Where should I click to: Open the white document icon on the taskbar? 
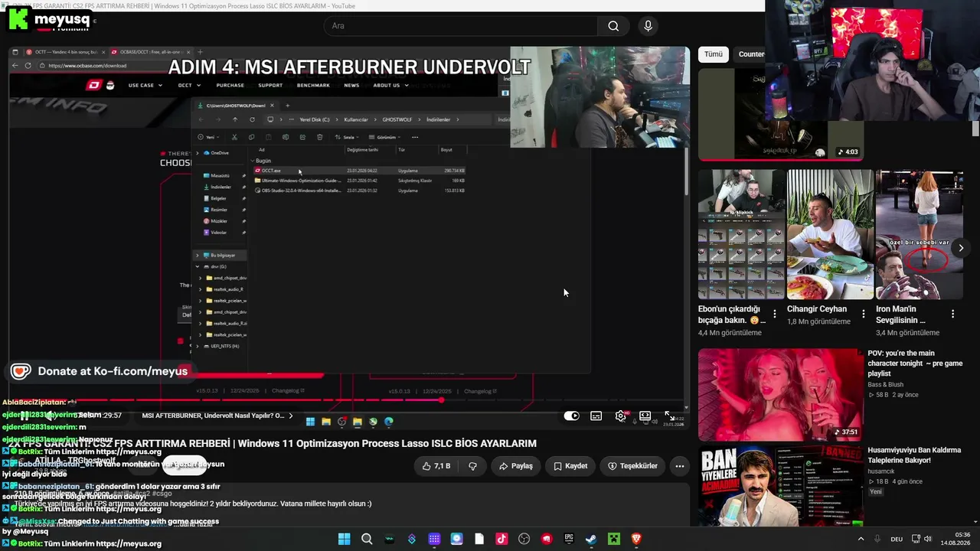(x=479, y=539)
